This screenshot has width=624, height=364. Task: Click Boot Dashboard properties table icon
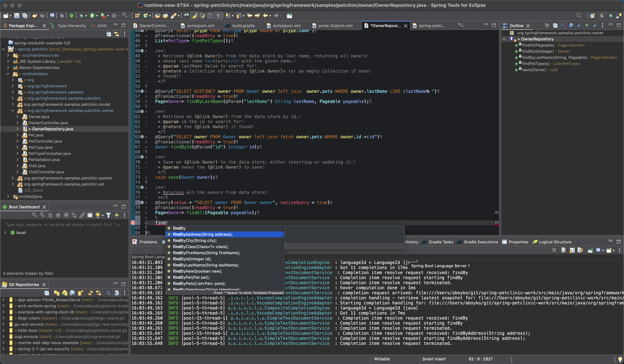point(90,215)
